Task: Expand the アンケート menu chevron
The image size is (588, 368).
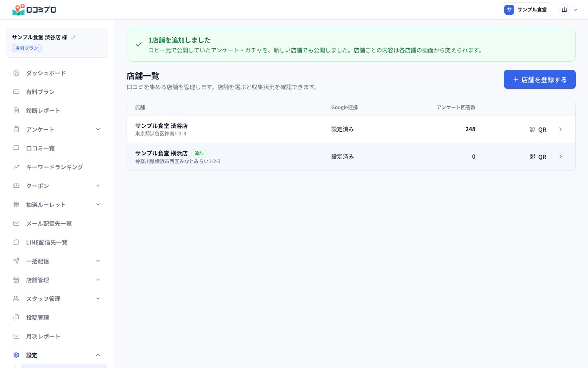Action: [98, 129]
